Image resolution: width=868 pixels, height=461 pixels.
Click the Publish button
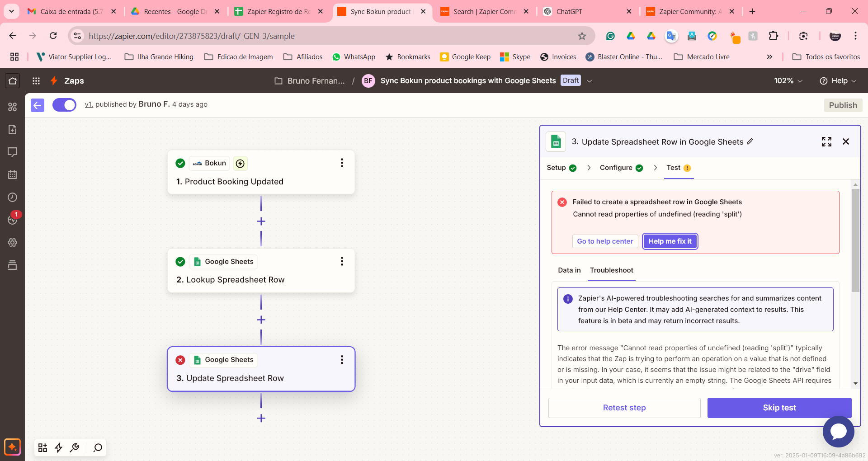click(x=843, y=105)
